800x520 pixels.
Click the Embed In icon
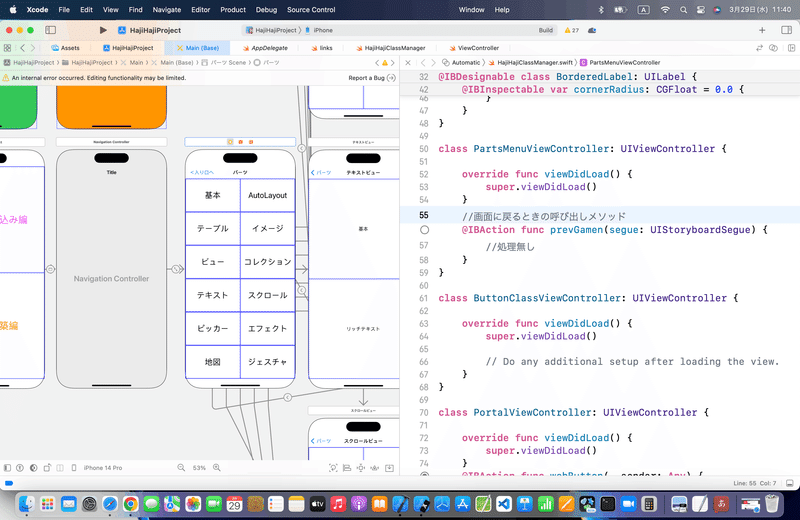389,467
